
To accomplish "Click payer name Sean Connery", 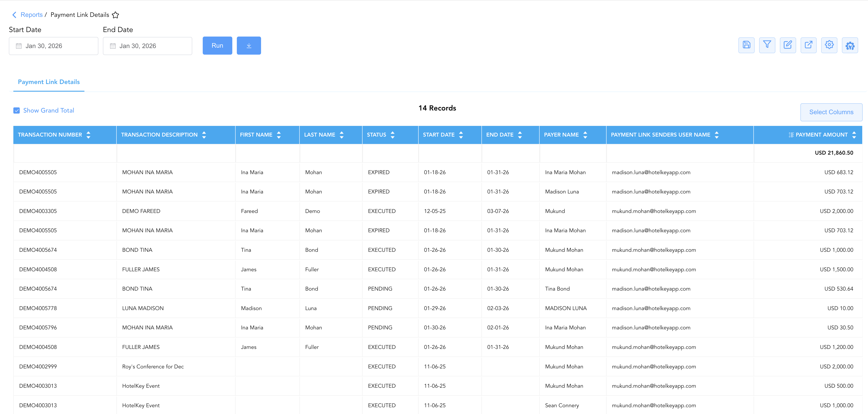I will point(562,406).
